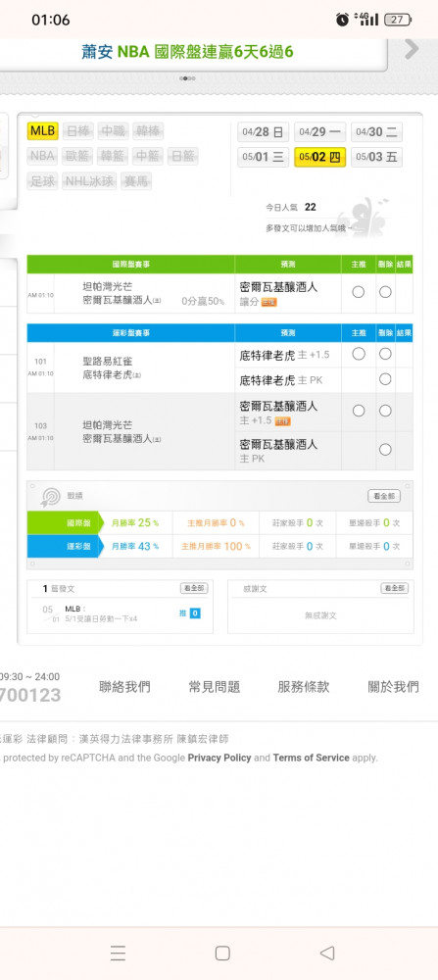Click the banner carousel page dots
The height and width of the screenshot is (980, 438).
click(187, 78)
